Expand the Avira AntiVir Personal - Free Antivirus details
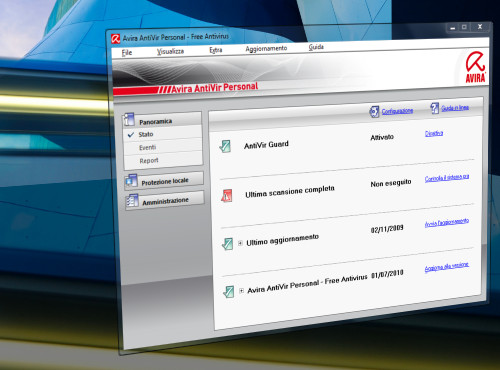Viewport: 500px width, 370px height. click(241, 291)
